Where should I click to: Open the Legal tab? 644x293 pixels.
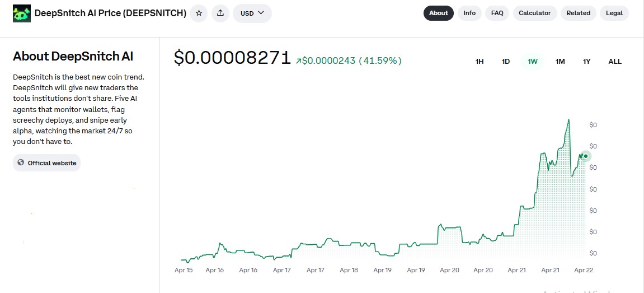[x=614, y=13]
